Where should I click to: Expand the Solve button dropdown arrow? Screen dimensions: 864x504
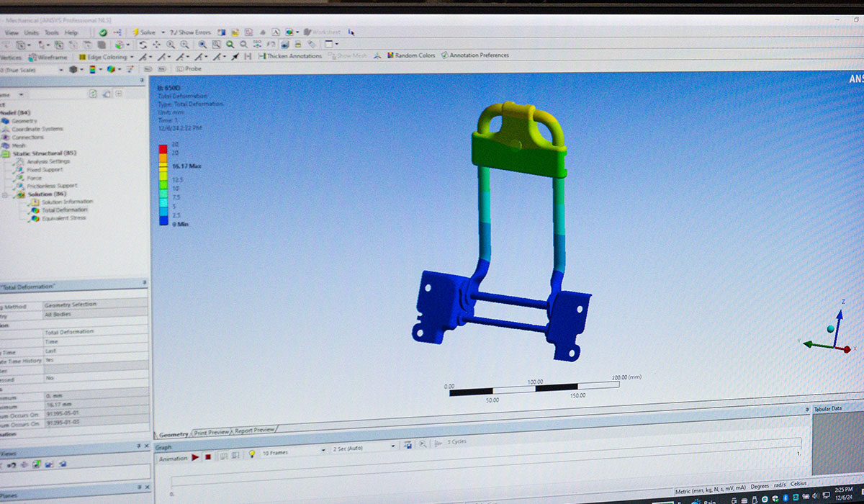[x=164, y=32]
